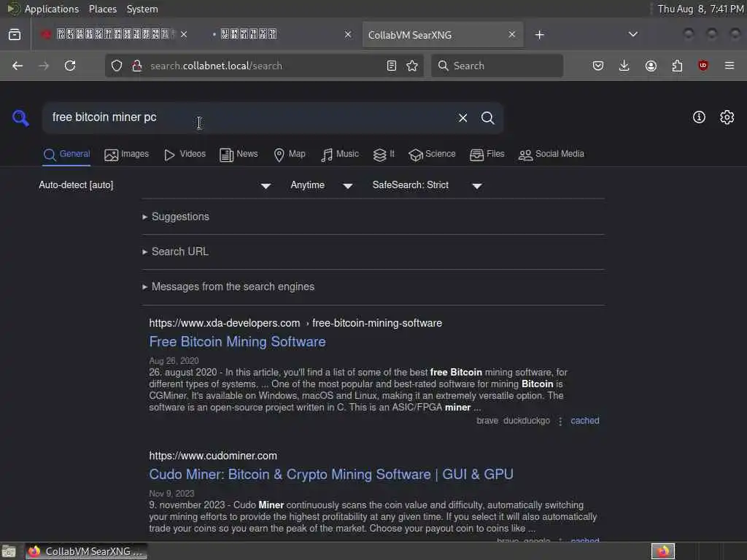Open the Downloads arrow icon

point(624,66)
